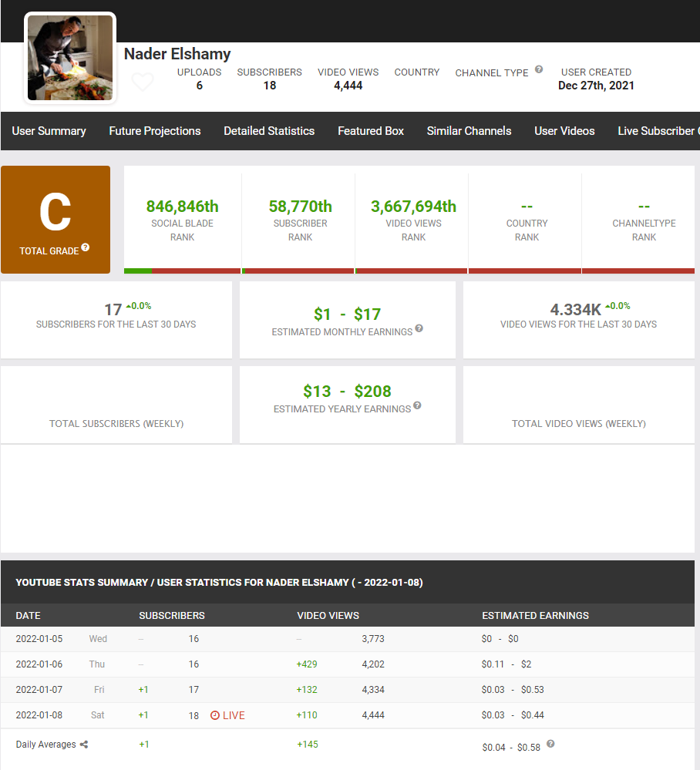Image resolution: width=700 pixels, height=770 pixels.
Task: Switch to the Future Projections tab
Action: click(x=155, y=130)
